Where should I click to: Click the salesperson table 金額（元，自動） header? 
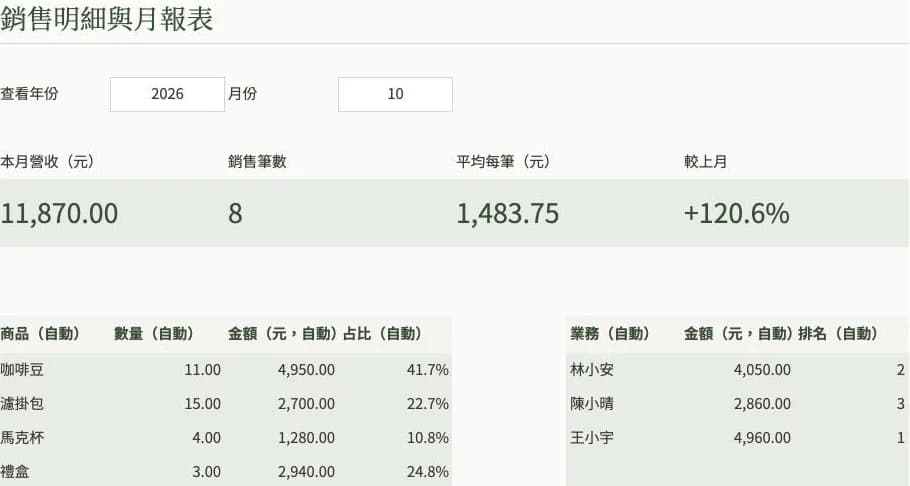click(739, 333)
